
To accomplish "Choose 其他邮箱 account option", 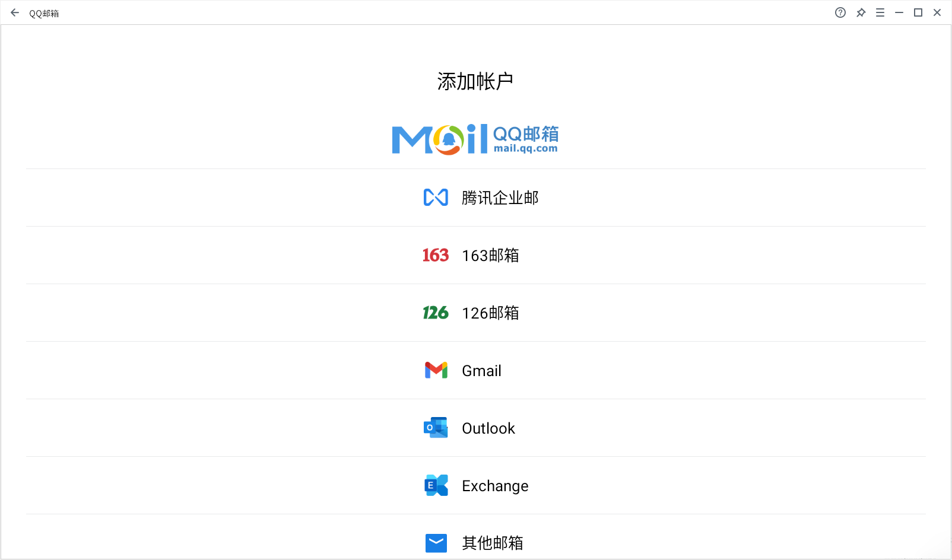I will click(x=476, y=537).
